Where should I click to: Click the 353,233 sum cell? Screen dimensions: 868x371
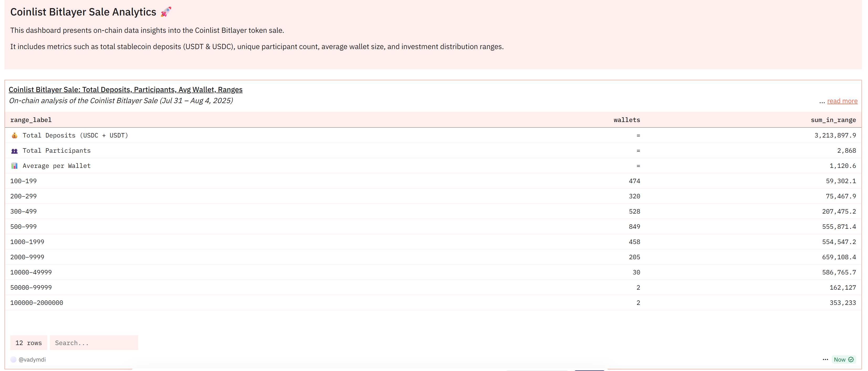point(843,303)
